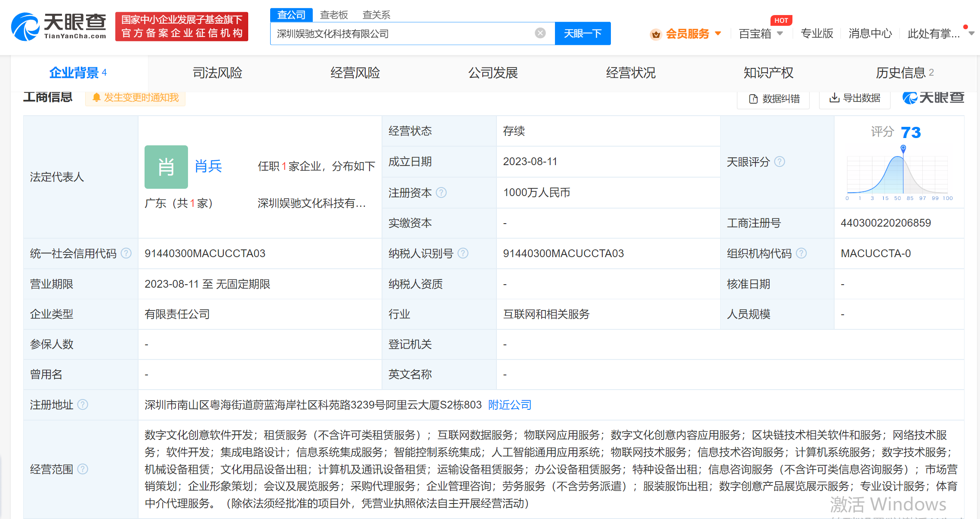
Task: Open the 司法风险 tab
Action: [x=217, y=73]
